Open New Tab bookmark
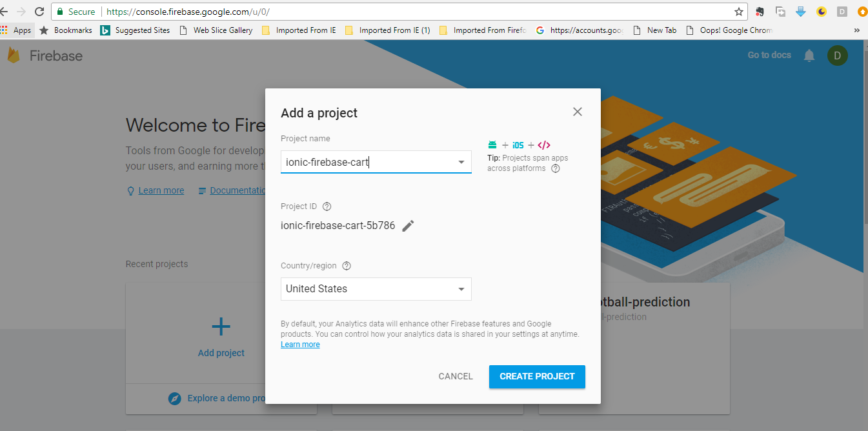The width and height of the screenshot is (868, 431). (655, 30)
